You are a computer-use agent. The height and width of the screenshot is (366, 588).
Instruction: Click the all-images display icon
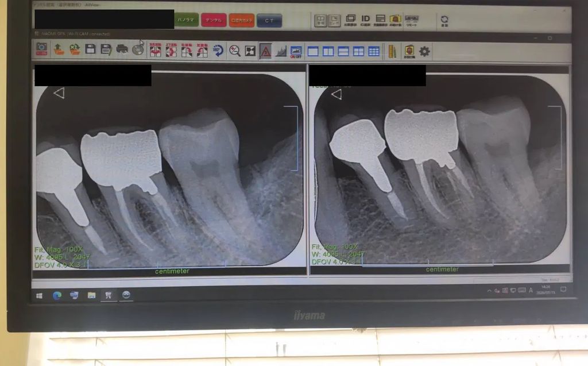[x=380, y=20]
